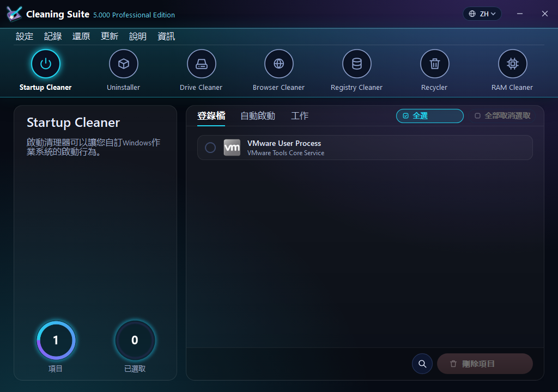The width and height of the screenshot is (558, 392).
Task: Click the magnifier search button
Action: pyautogui.click(x=422, y=364)
